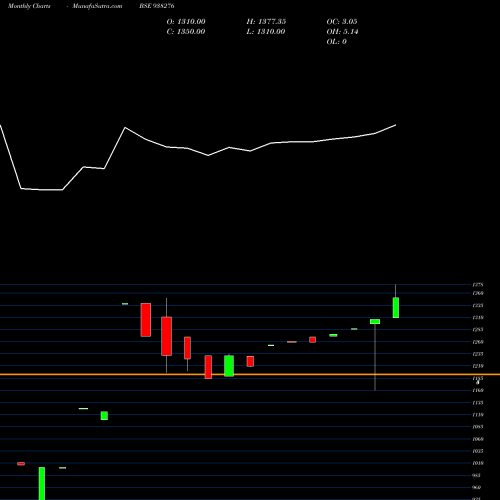The width and height of the screenshot is (500, 500).
Task: Click the 'BSE 938276' symbol label
Action: pos(157,6)
